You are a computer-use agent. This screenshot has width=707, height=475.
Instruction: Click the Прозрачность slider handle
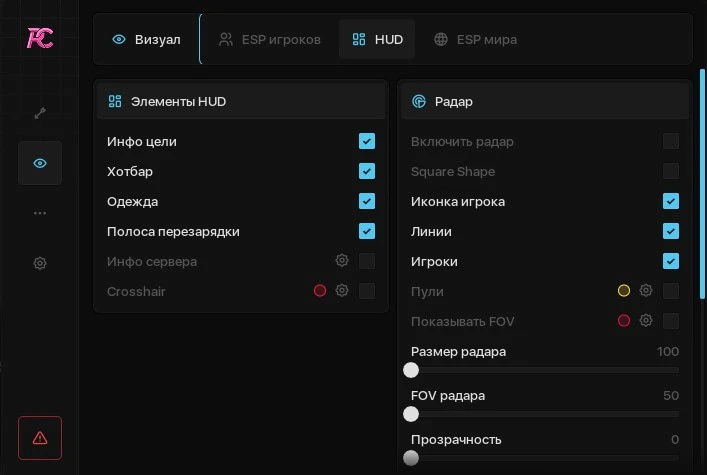pos(411,458)
